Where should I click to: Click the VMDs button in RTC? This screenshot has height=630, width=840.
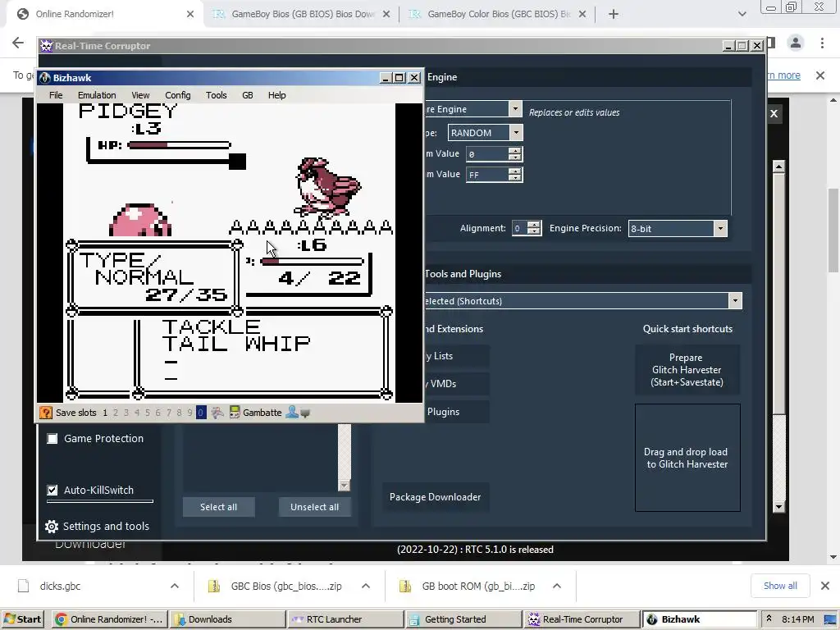[456, 384]
